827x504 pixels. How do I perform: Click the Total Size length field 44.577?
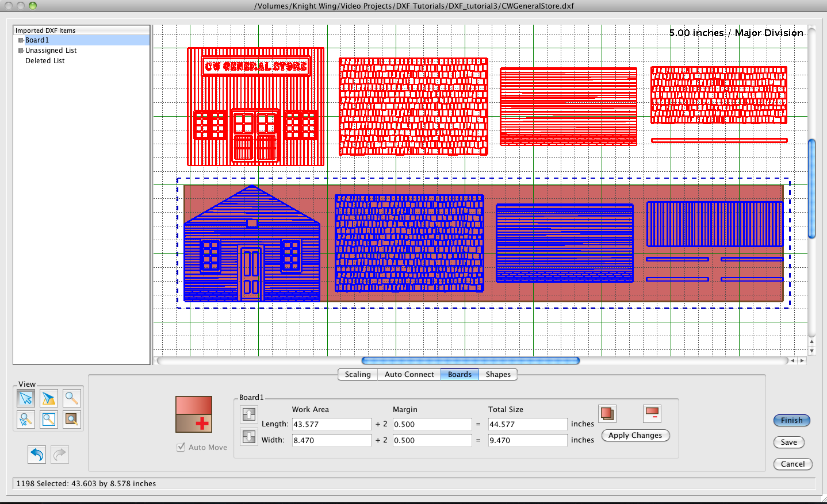[x=528, y=424]
